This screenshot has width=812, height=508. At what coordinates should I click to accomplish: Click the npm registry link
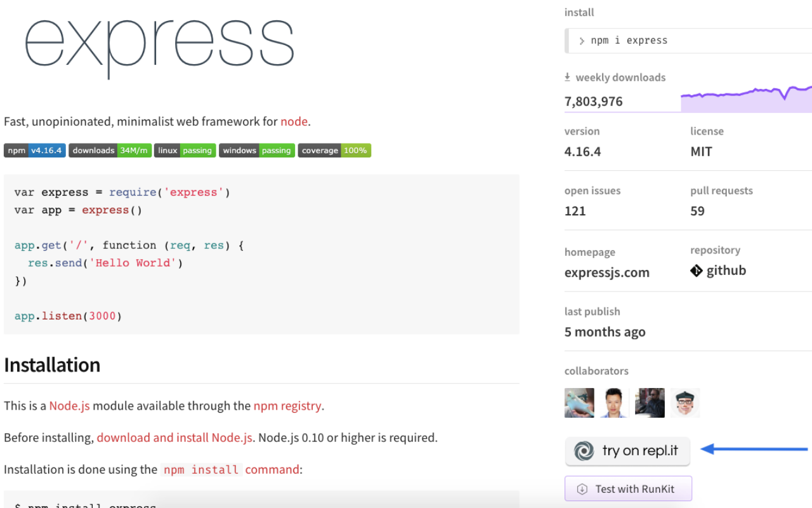[287, 406]
